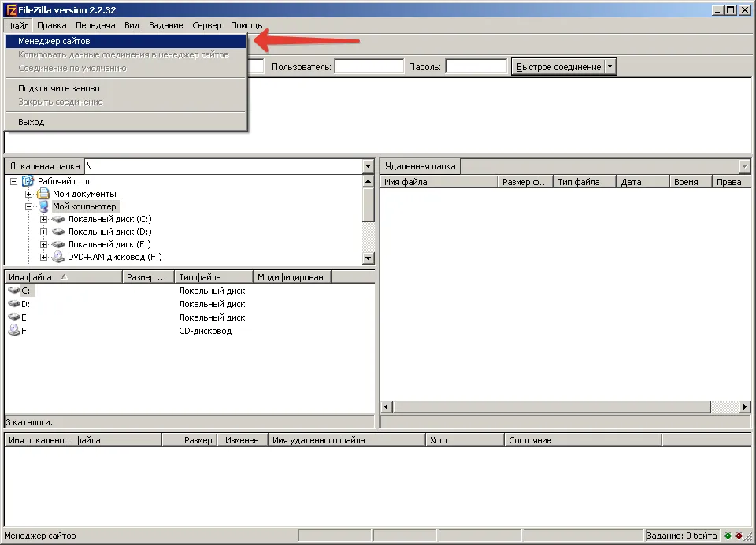Sort remote files by the Дата column
Screen dimensions: 756x545
tap(643, 182)
